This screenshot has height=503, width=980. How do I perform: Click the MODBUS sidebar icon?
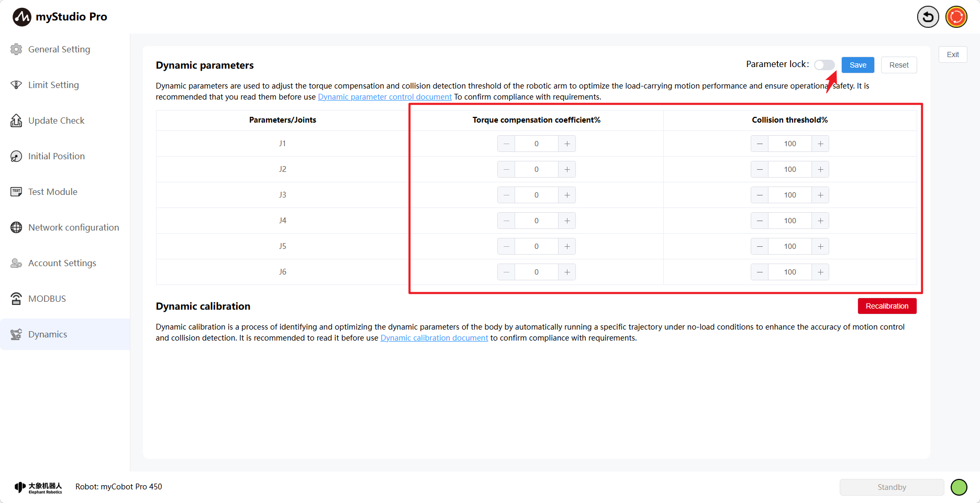tap(16, 299)
